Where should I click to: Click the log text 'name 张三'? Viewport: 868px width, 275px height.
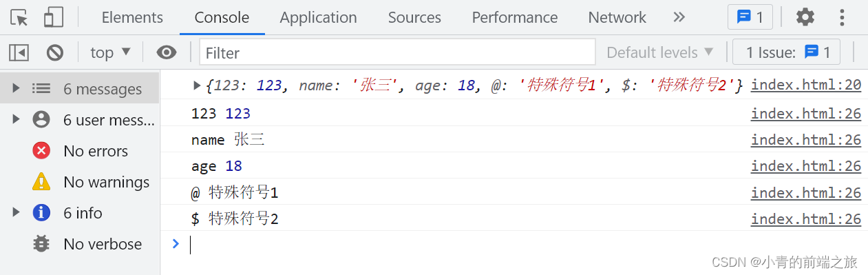(228, 140)
